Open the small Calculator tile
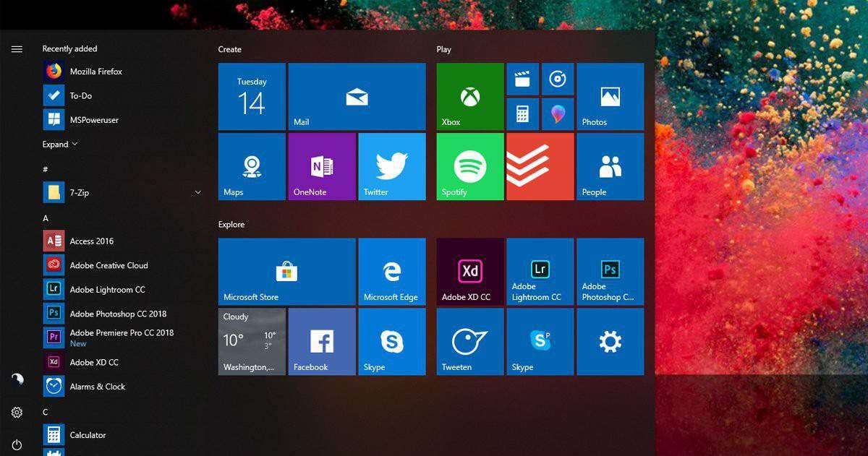868x456 pixels. [x=522, y=114]
